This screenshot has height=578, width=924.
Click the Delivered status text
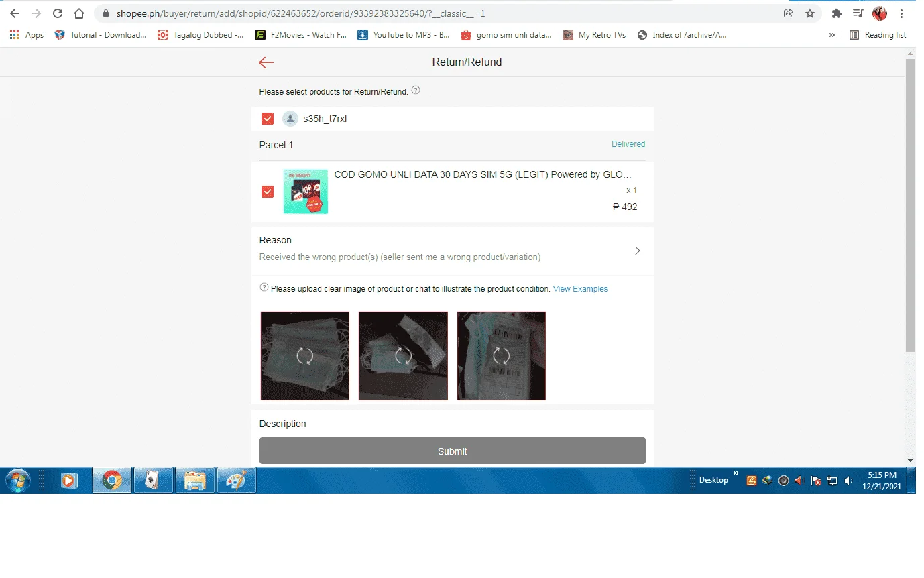(628, 144)
